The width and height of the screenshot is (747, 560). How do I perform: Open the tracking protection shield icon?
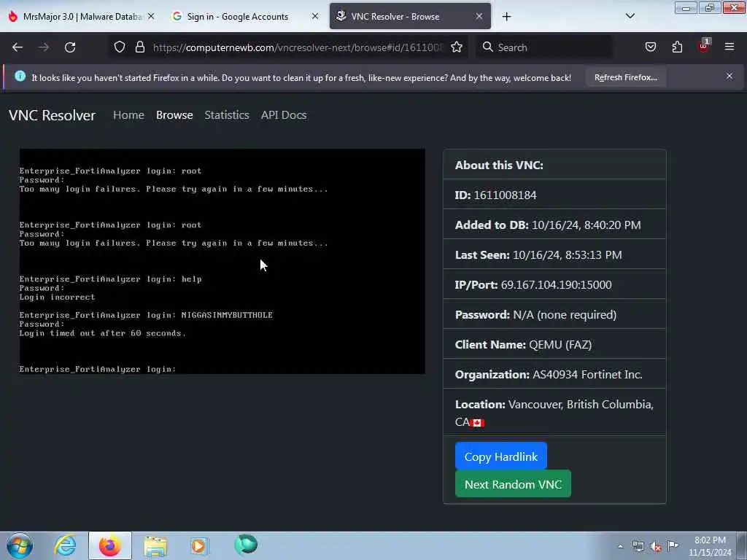pos(120,47)
